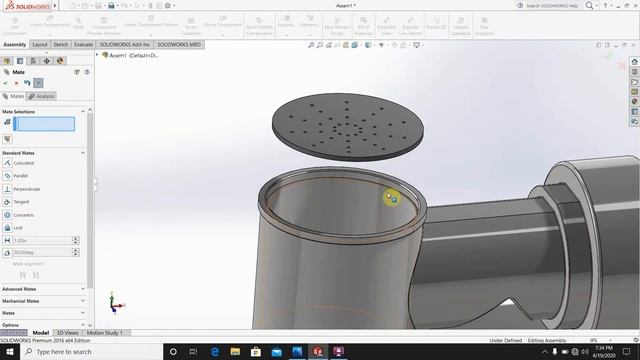
Task: Click the PropertyManager vertical scrollbar
Action: pyautogui.click(x=90, y=200)
